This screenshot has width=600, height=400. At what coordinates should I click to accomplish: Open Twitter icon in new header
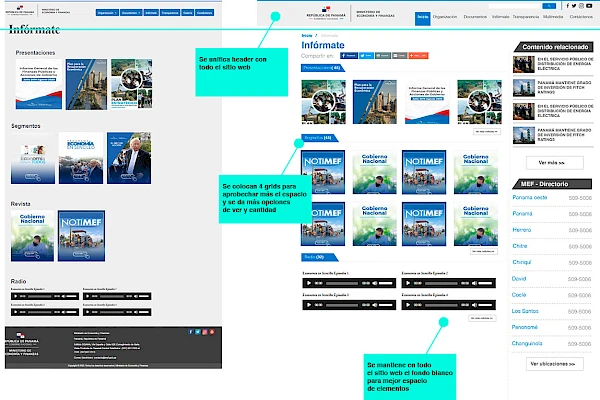[x=574, y=6]
